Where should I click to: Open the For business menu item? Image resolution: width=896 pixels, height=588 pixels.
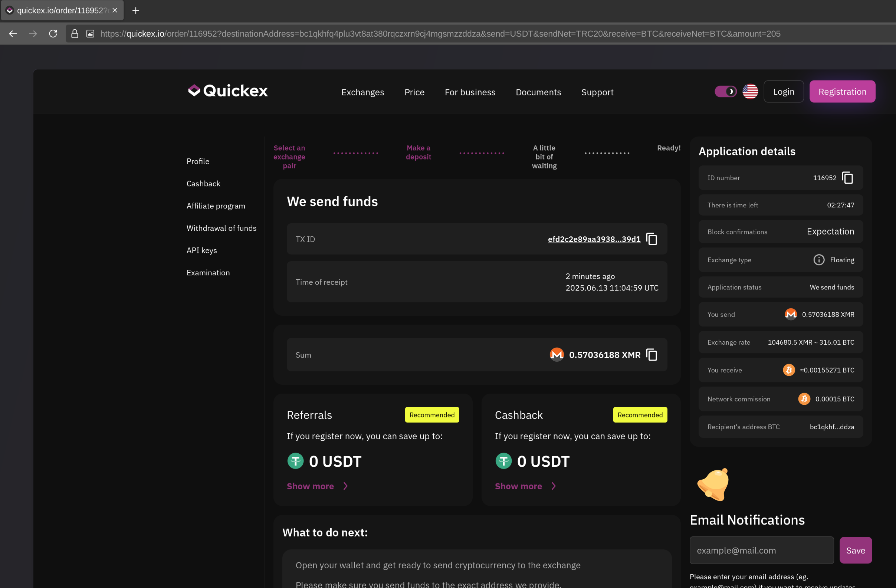(x=470, y=92)
